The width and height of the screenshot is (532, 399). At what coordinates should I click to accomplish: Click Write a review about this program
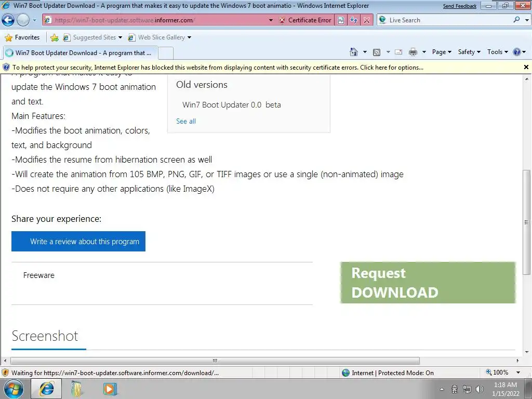(x=78, y=241)
